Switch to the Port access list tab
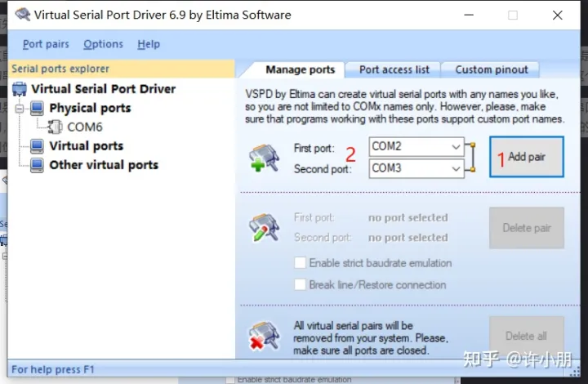The height and width of the screenshot is (384, 588). coord(394,69)
